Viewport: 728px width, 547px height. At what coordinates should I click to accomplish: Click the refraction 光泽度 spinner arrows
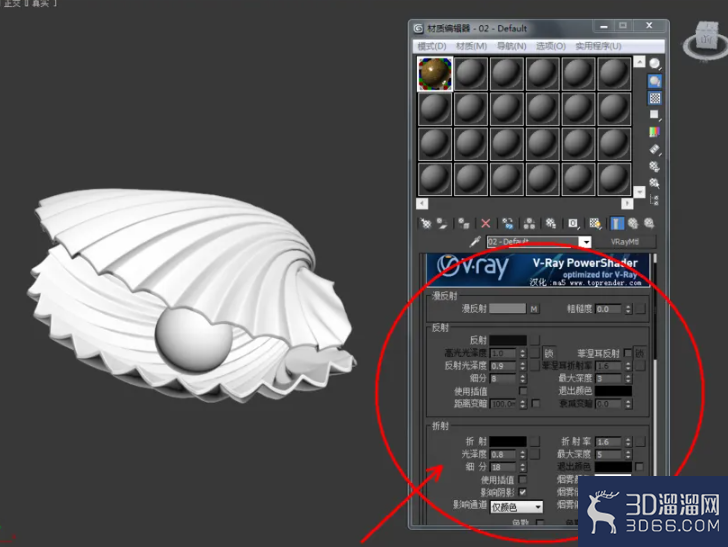[523, 454]
